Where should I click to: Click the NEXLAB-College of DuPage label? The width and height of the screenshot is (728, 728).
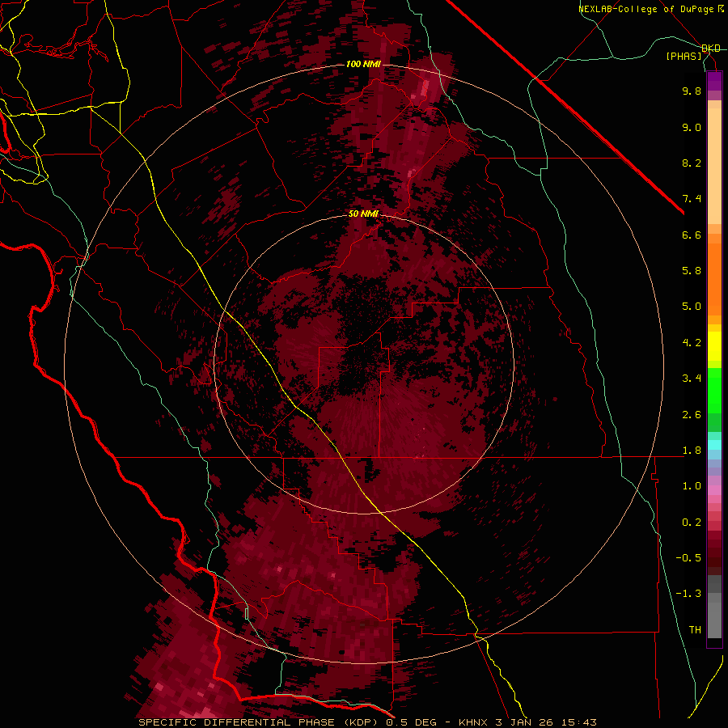click(x=645, y=9)
